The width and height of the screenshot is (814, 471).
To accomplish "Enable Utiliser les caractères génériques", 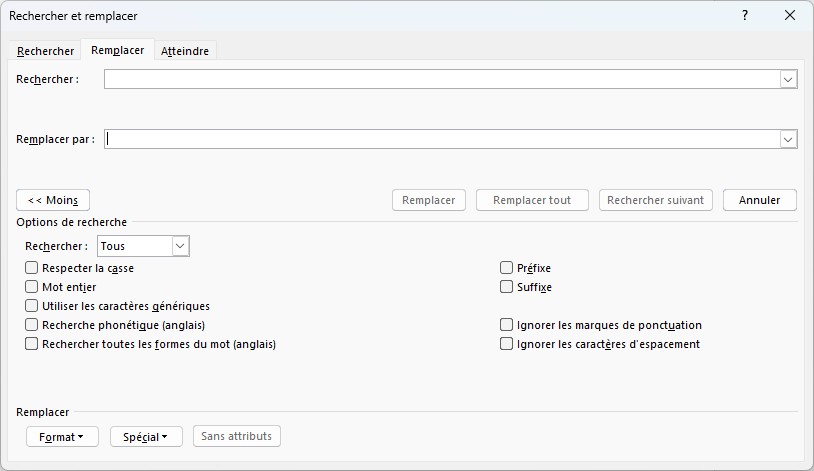I will click(x=32, y=306).
